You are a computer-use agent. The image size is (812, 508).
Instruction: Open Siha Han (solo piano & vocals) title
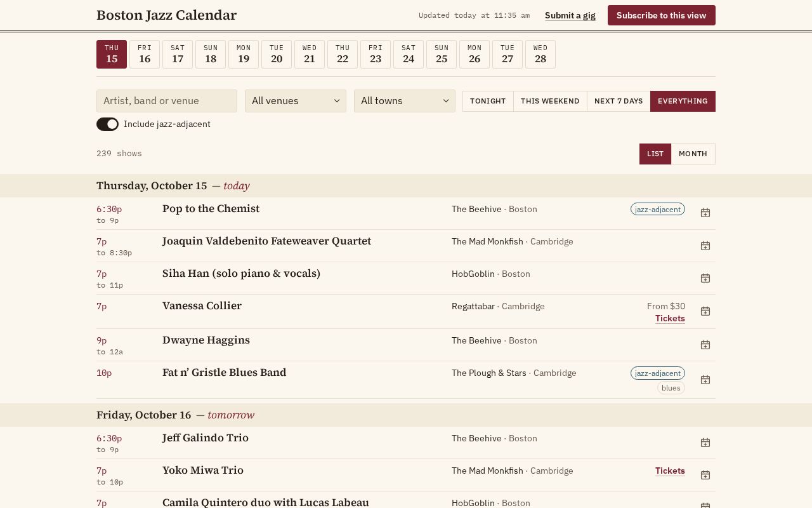point(241,274)
